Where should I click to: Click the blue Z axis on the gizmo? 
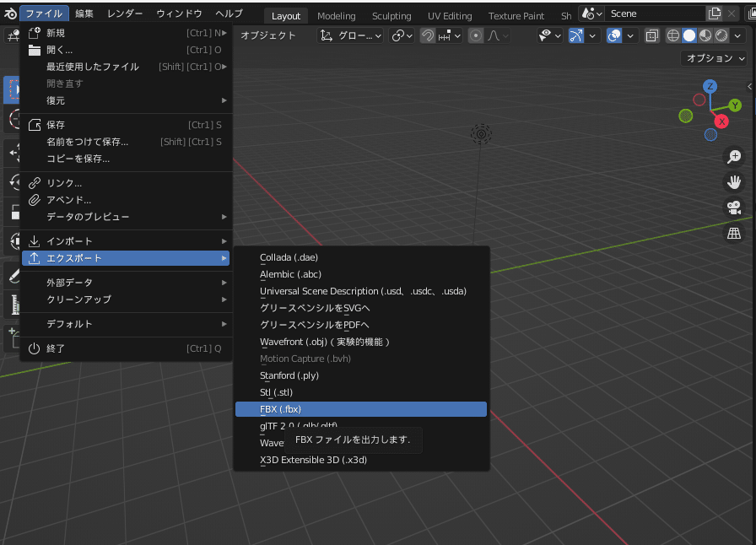710,87
